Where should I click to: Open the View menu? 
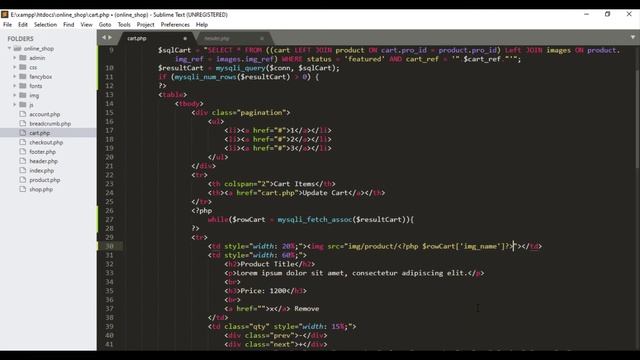(87, 24)
